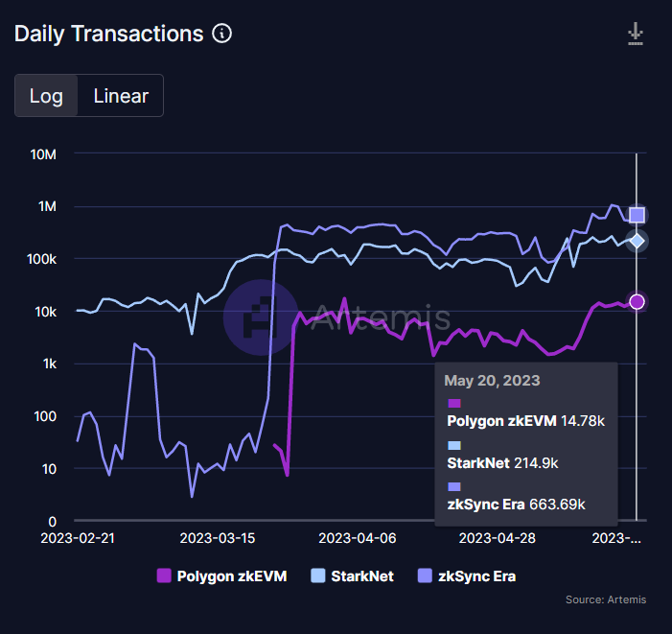The height and width of the screenshot is (634, 672).
Task: Click the y-axis label 1M
Action: click(47, 206)
